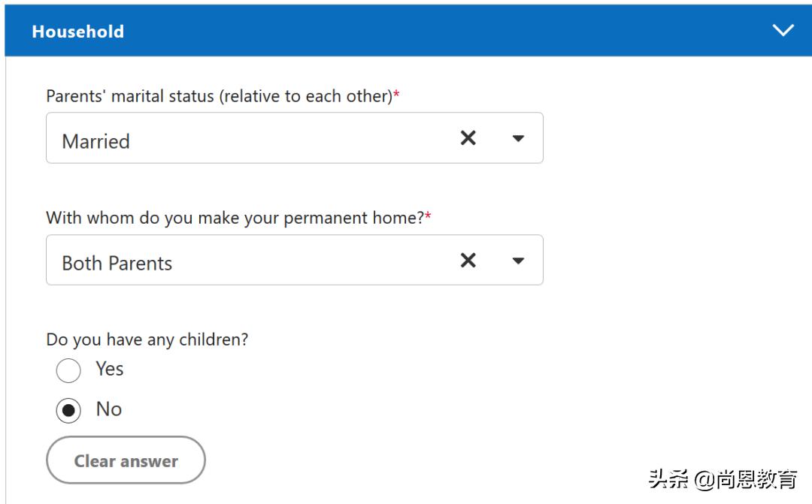Click red asterisk after marital status label
The image size is (812, 504).
[397, 95]
